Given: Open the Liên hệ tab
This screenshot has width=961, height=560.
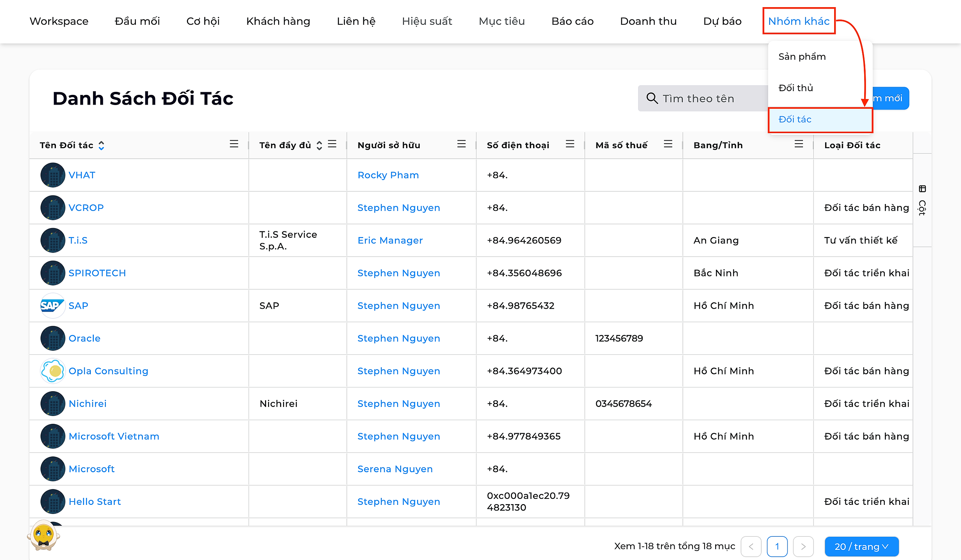Looking at the screenshot, I should (x=356, y=21).
